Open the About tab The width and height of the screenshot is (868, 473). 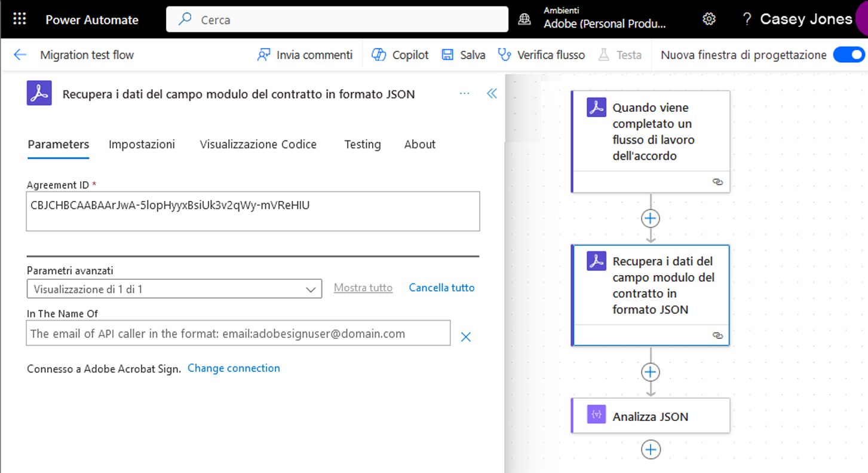(x=420, y=144)
